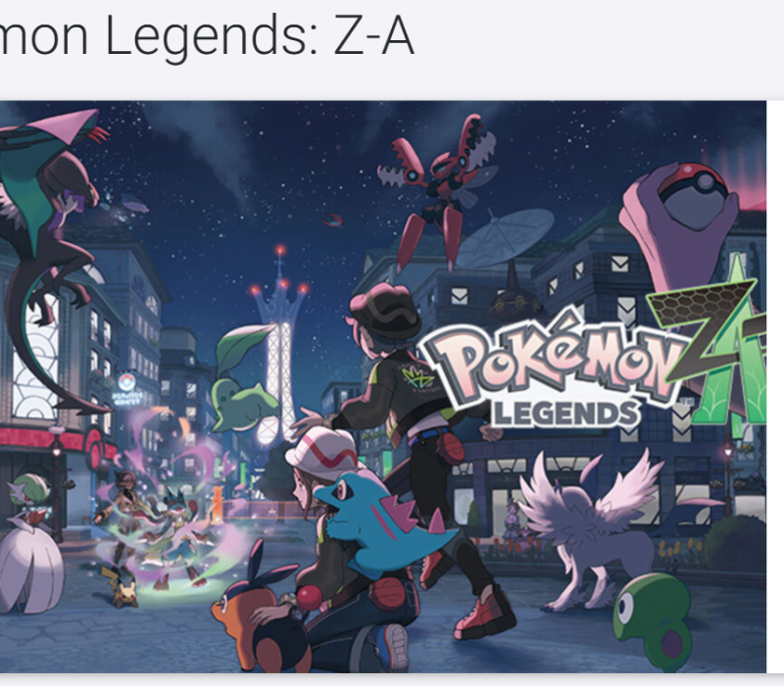Click the satellite dish on the rooftop
The height and width of the screenshot is (686, 784).
(x=505, y=239)
